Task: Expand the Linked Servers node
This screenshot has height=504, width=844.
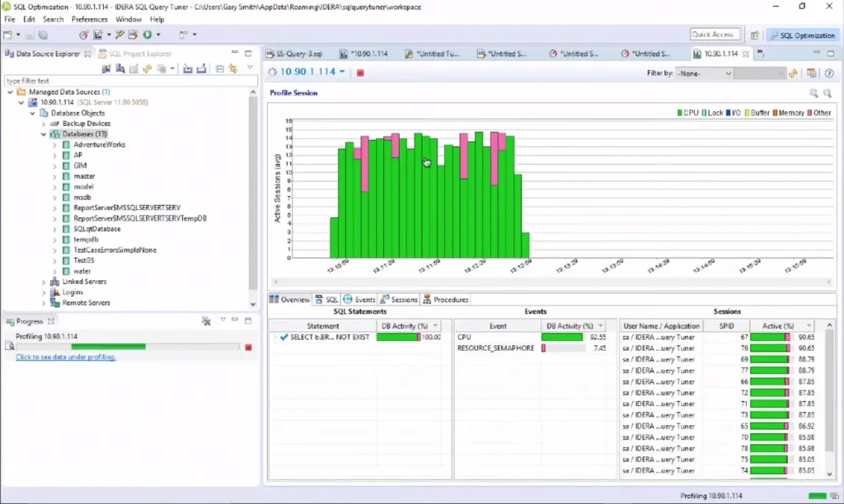Action: coord(44,282)
